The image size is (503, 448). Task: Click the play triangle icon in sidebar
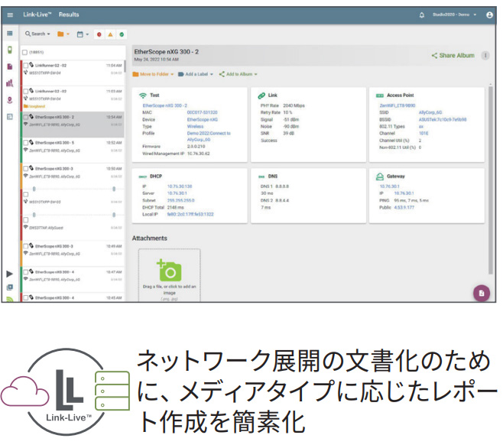10,274
